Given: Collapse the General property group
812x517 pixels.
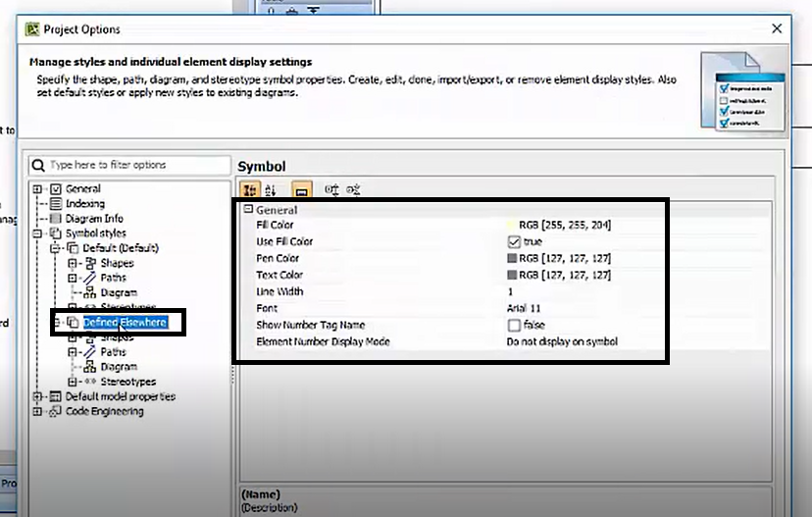Looking at the screenshot, I should tap(248, 210).
